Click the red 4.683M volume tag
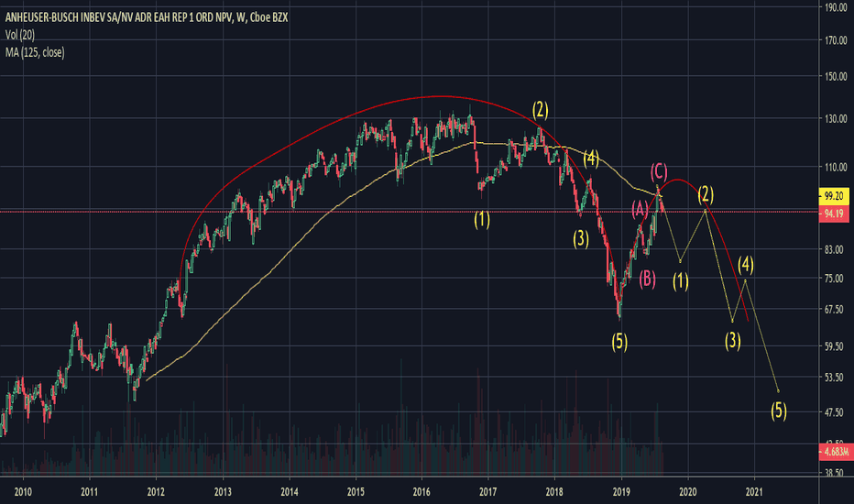This screenshot has width=854, height=504. [836, 452]
